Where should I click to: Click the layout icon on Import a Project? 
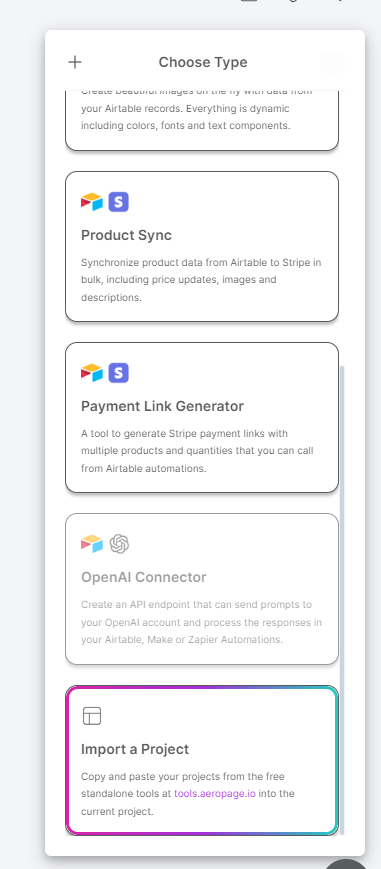(92, 715)
